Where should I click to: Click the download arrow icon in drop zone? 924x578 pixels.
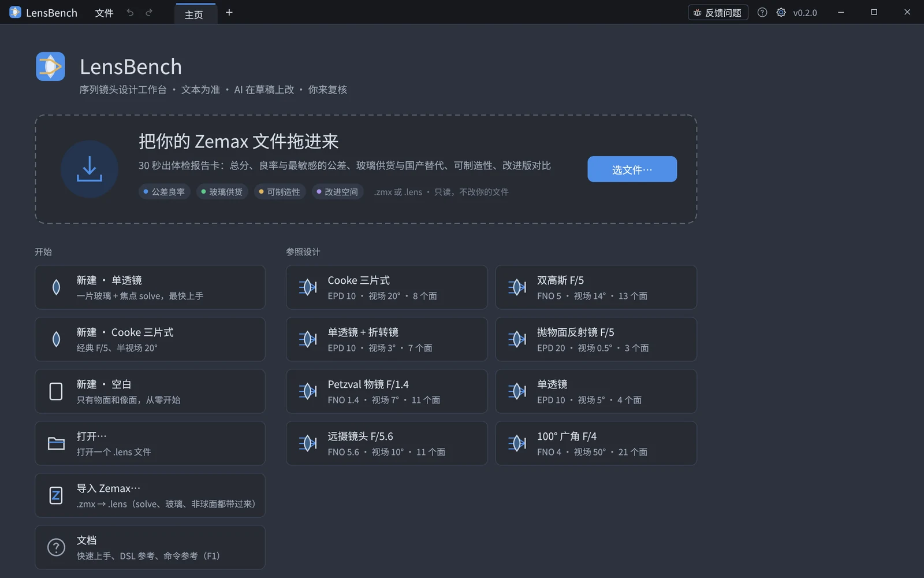90,169
